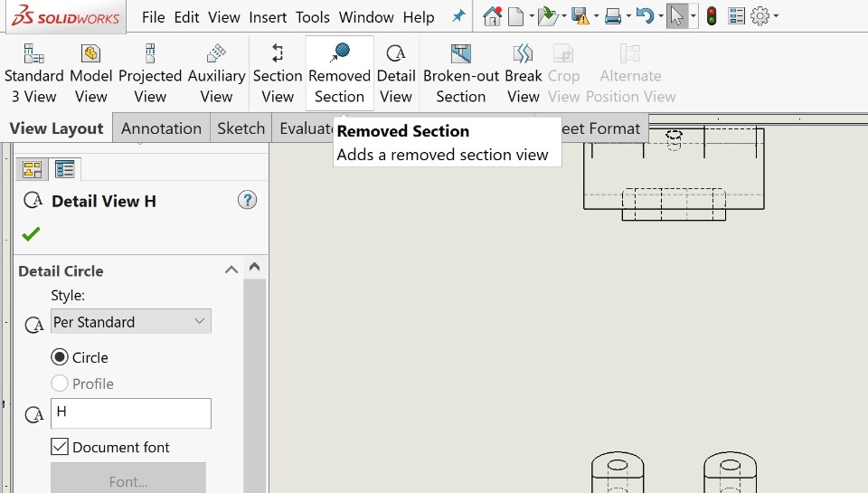Open the Edit menu

coord(186,17)
